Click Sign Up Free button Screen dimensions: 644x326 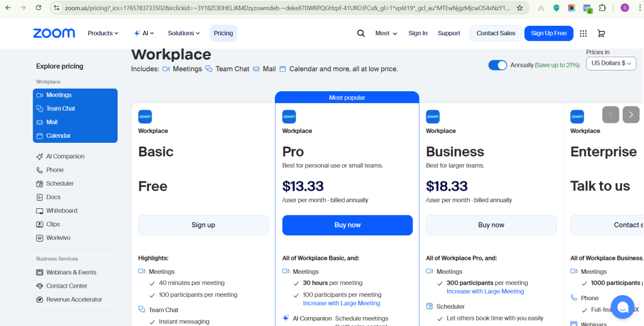(x=548, y=33)
